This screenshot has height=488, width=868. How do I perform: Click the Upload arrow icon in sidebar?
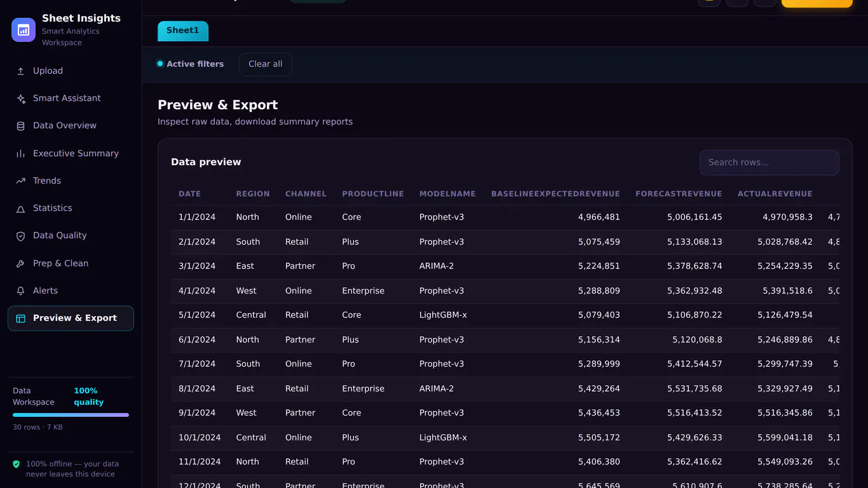point(20,71)
